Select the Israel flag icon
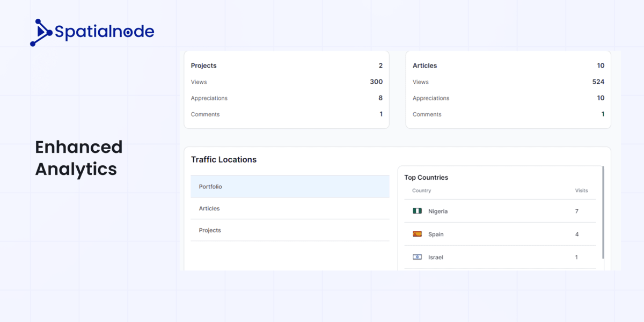 [x=417, y=257]
